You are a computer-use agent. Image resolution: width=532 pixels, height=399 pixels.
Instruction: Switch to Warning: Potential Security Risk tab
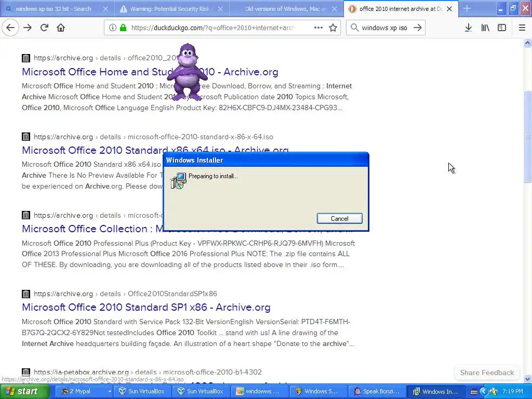(x=171, y=9)
